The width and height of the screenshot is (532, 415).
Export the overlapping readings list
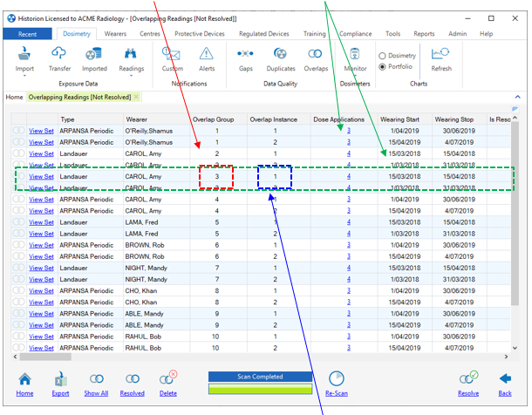[60, 384]
